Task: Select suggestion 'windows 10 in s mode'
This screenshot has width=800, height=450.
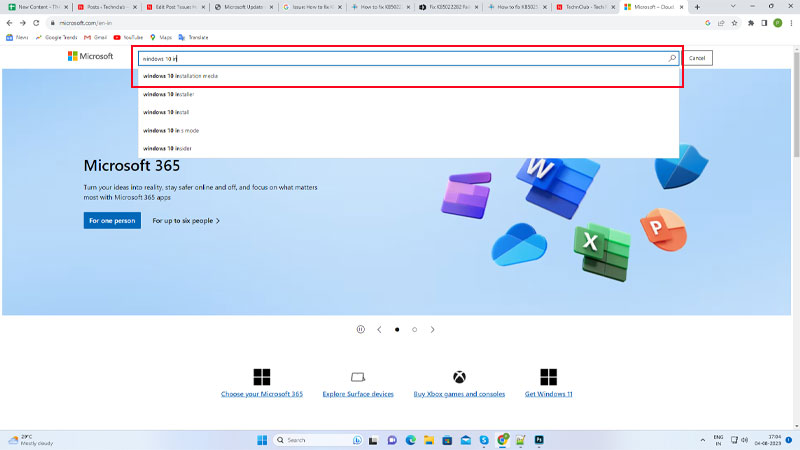Action: [x=408, y=131]
